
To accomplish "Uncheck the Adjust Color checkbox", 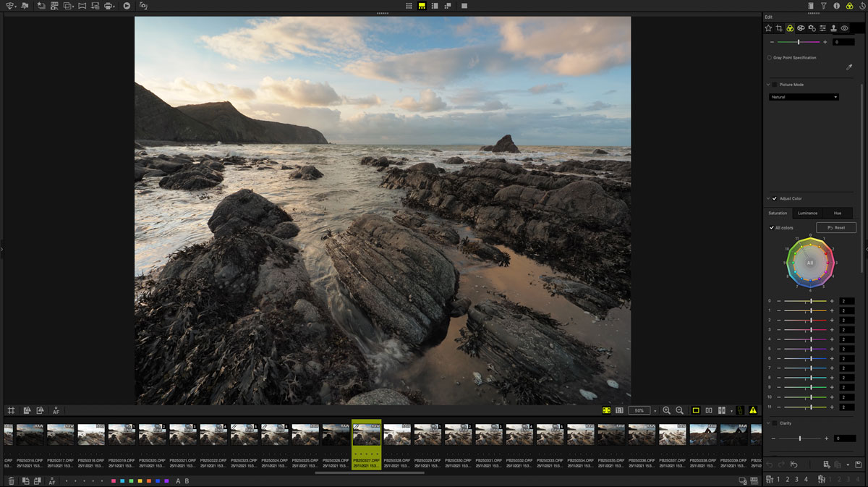I will click(775, 198).
